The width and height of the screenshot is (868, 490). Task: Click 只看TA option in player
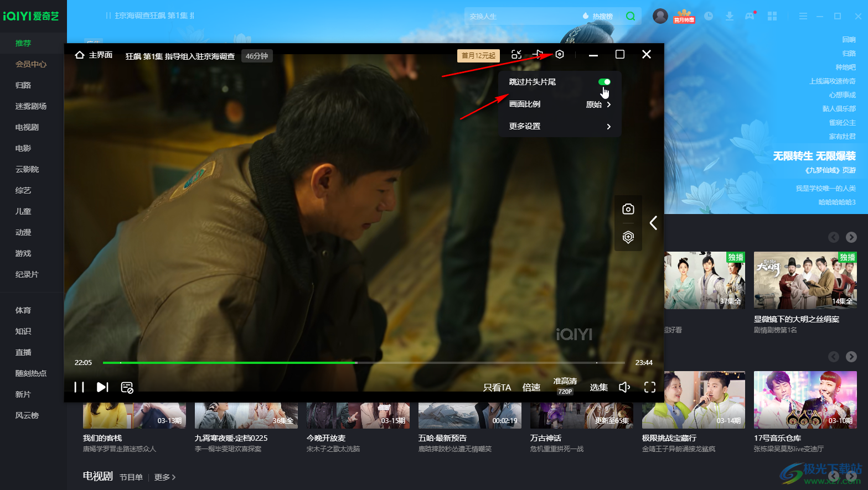(497, 387)
